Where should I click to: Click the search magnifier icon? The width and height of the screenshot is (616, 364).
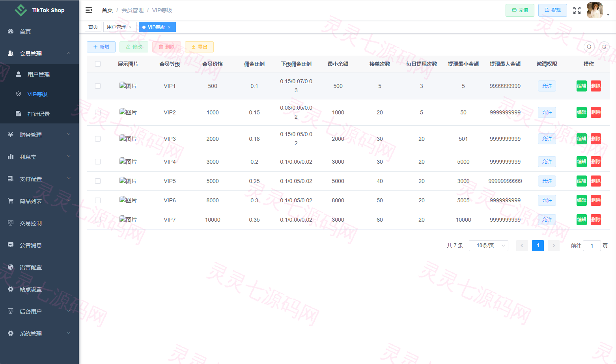[x=589, y=47]
